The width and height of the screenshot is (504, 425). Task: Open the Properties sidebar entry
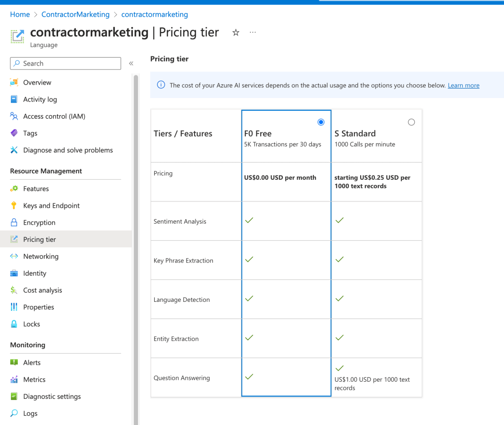(x=38, y=307)
